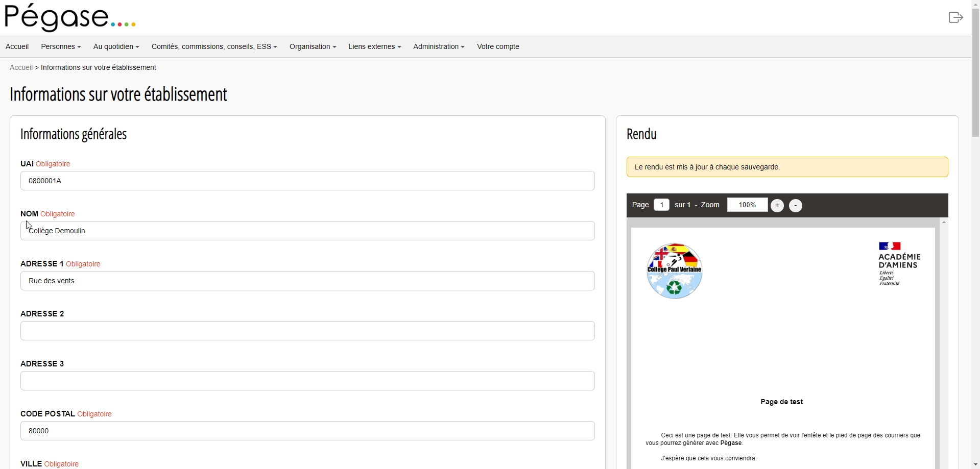This screenshot has height=469, width=980.
Task: Open the Accueil menu item
Action: pos(17,46)
